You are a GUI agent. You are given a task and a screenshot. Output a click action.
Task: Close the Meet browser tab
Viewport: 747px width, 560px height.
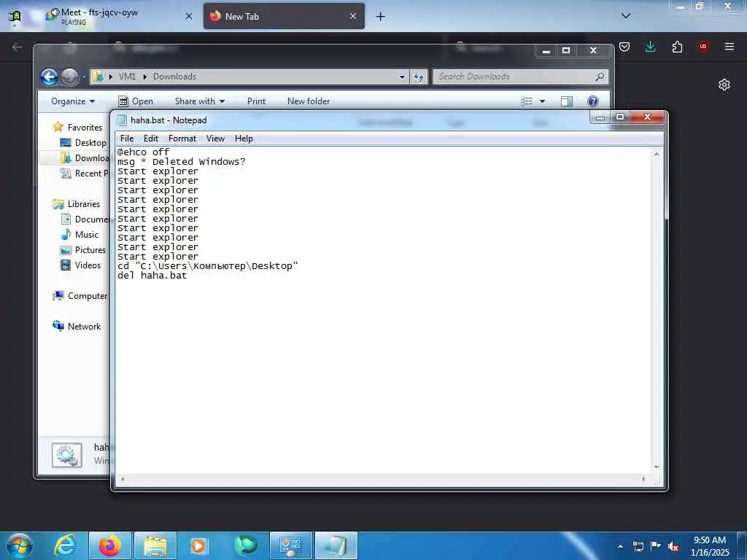point(189,16)
